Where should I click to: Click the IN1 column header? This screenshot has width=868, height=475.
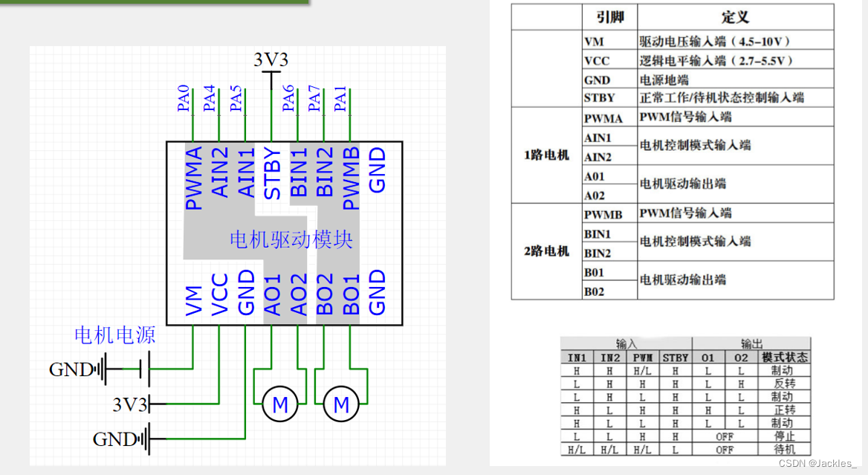click(577, 358)
